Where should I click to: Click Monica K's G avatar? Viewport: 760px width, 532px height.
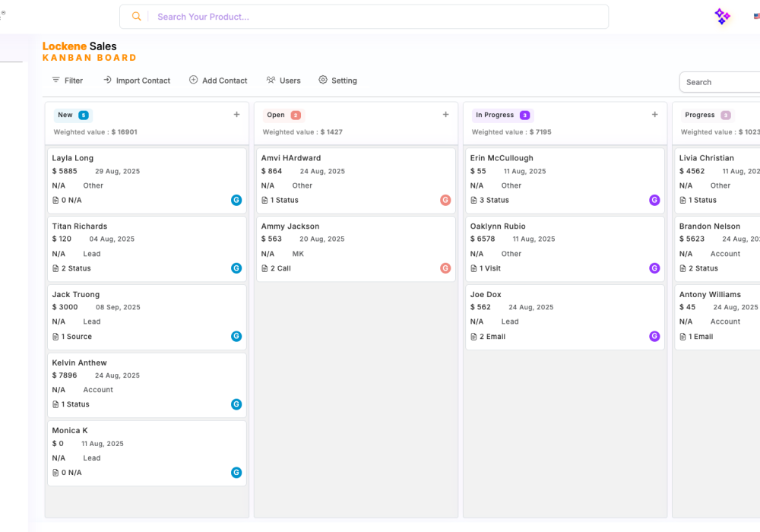[x=236, y=473]
